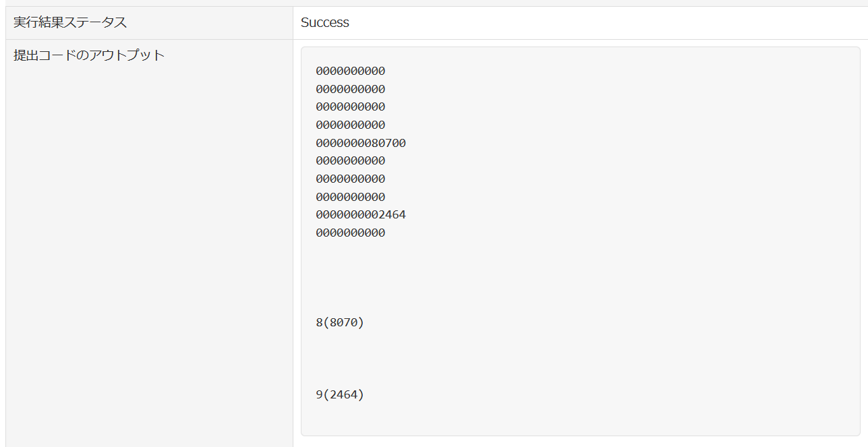868x447 pixels.
Task: Click the third output line of zeros
Action: click(x=350, y=107)
